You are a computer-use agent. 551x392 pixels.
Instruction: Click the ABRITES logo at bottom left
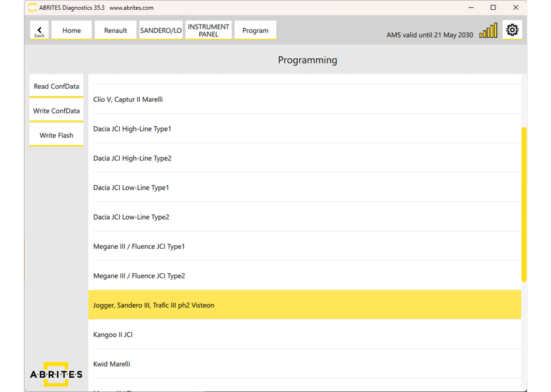[x=56, y=374]
